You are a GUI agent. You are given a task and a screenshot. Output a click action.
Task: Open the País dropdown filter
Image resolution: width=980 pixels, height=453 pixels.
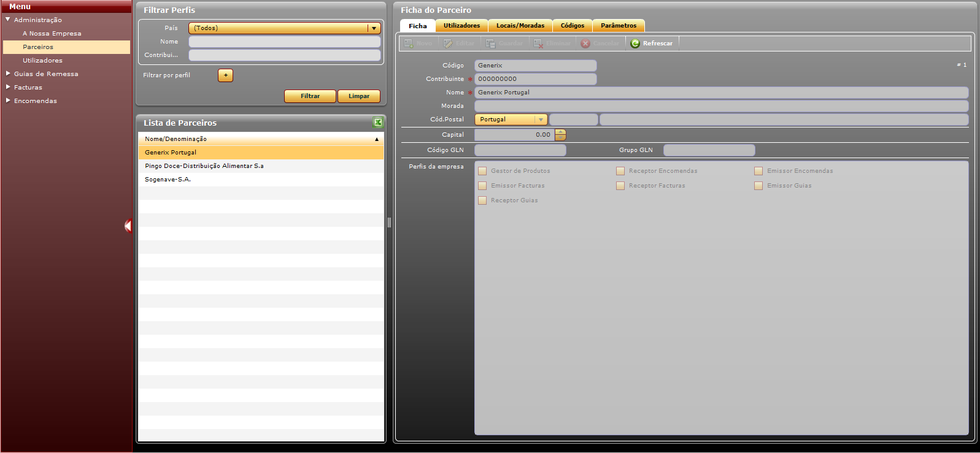pyautogui.click(x=285, y=28)
